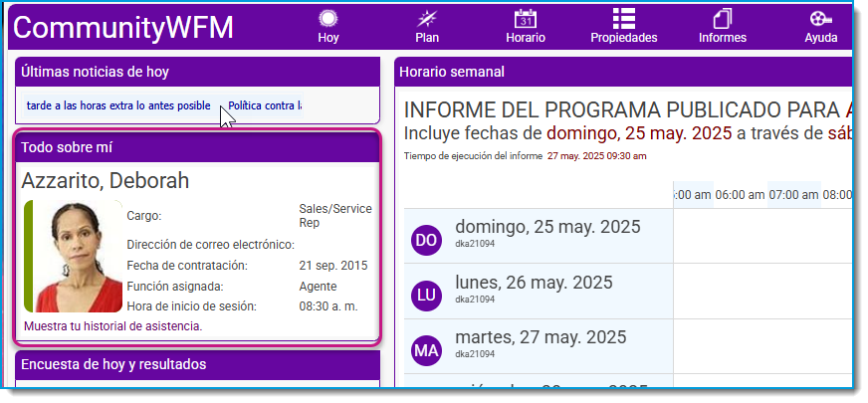Click Deborah Azzarito's profile photo

74,257
